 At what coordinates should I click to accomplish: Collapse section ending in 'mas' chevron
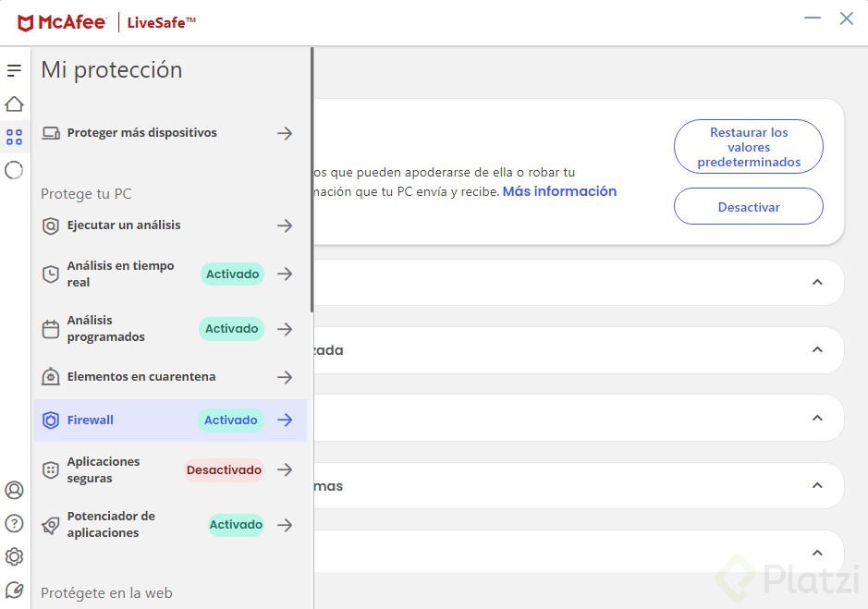tap(817, 485)
